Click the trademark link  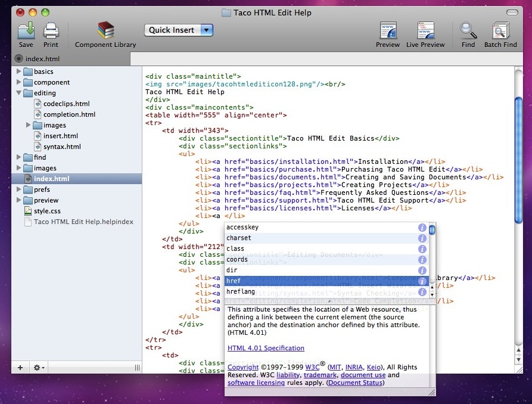(320, 375)
